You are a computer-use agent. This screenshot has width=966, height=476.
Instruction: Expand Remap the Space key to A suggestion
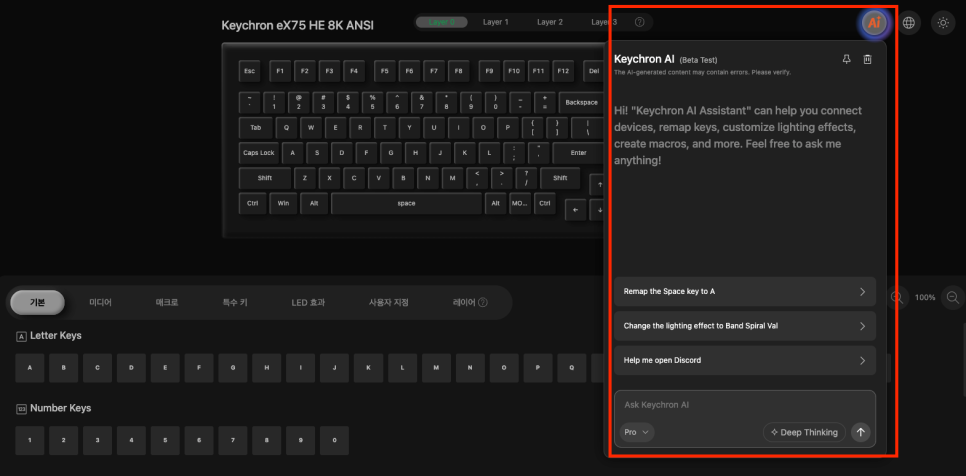[745, 291]
